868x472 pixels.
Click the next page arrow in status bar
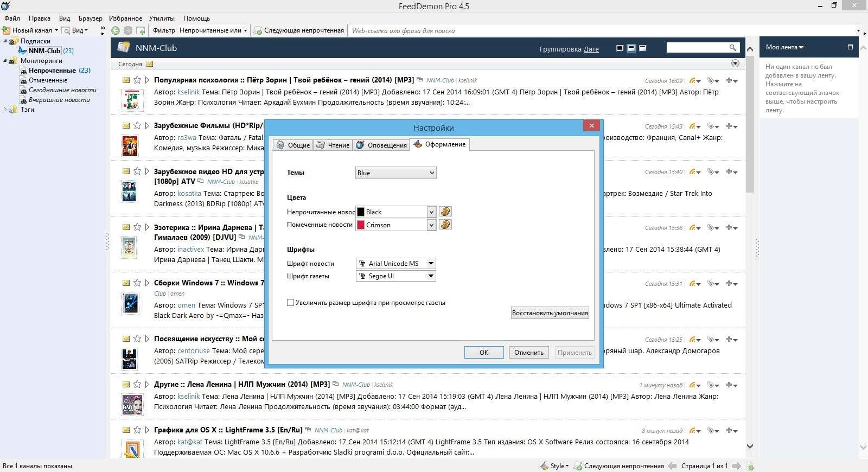point(737,466)
